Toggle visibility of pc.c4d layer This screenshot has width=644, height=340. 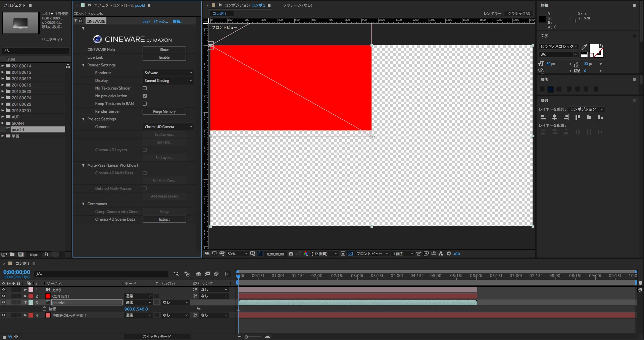(x=4, y=302)
